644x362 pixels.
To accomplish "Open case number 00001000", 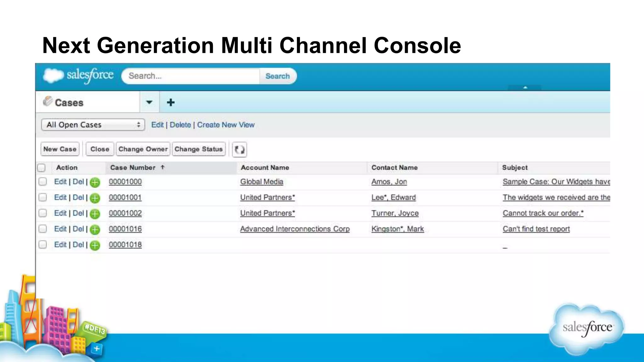I will click(x=125, y=182).
